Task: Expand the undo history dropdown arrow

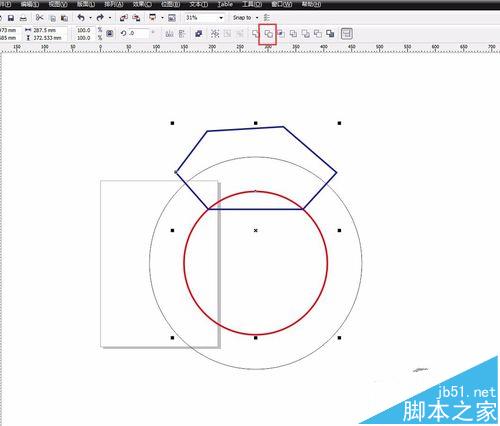Action: pos(90,18)
